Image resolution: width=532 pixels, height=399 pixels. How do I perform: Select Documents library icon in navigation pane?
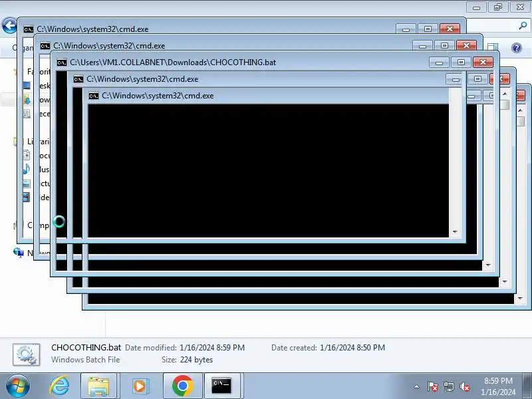pyautogui.click(x=27, y=156)
